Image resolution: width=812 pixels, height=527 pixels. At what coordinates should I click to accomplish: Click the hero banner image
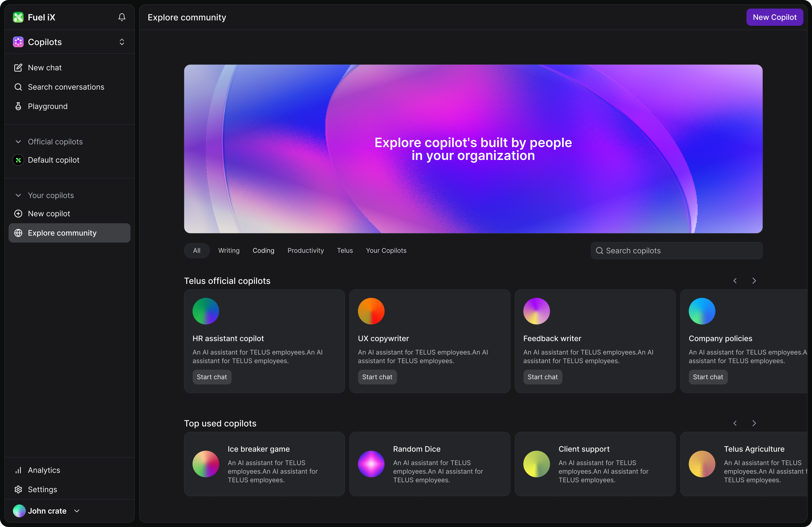point(473,149)
